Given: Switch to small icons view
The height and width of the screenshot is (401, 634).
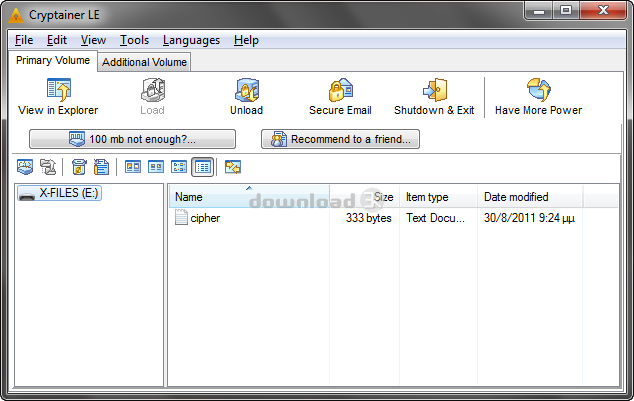Looking at the screenshot, I should 156,167.
